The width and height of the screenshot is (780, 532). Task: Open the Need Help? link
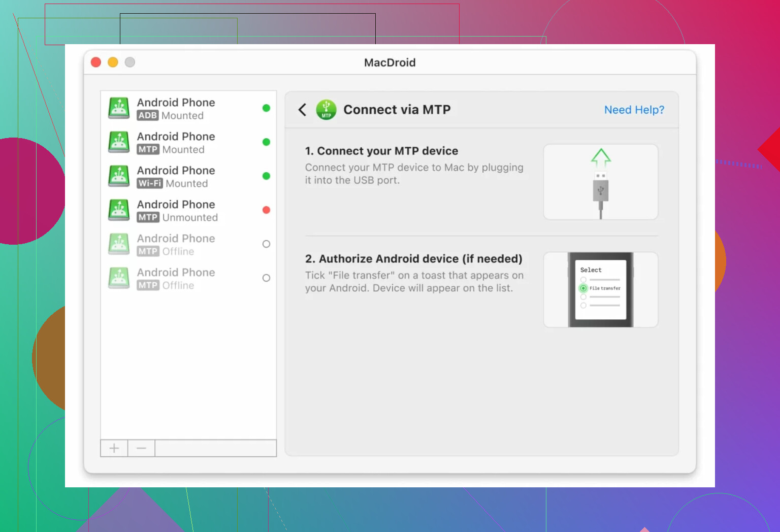pos(634,110)
